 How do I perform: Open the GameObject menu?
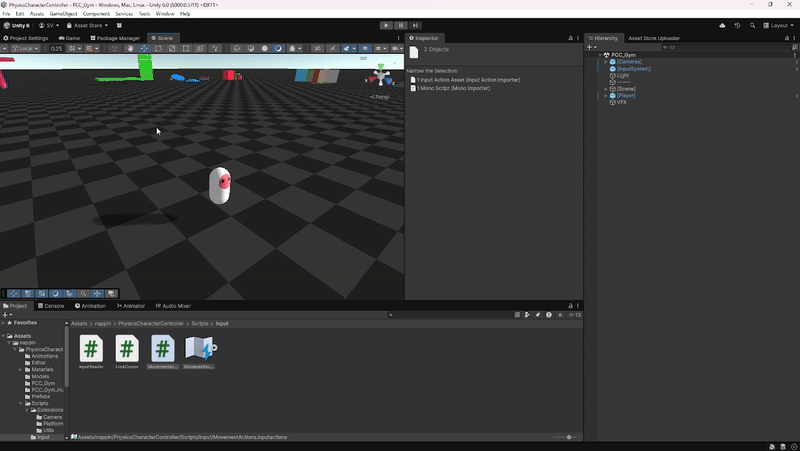pyautogui.click(x=63, y=14)
